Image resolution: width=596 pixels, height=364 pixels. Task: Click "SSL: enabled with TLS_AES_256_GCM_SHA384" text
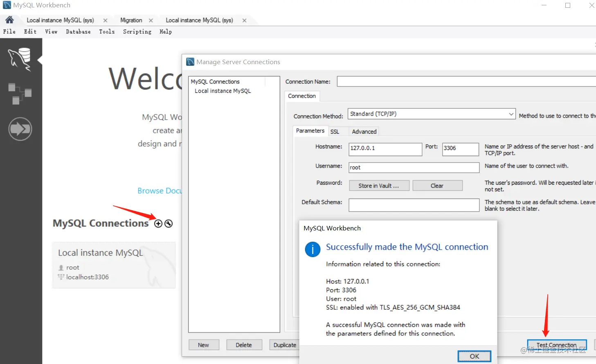(x=393, y=307)
